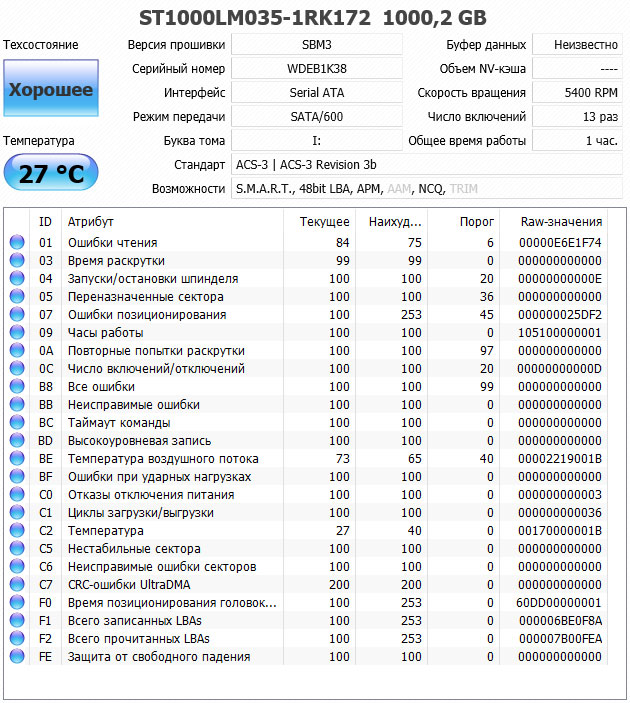
Task: Click raw value 00002219001B
Action: pyautogui.click(x=560, y=458)
